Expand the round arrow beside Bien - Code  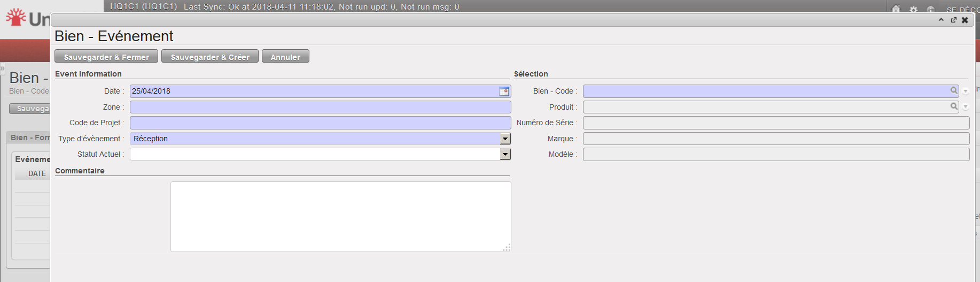(x=966, y=92)
